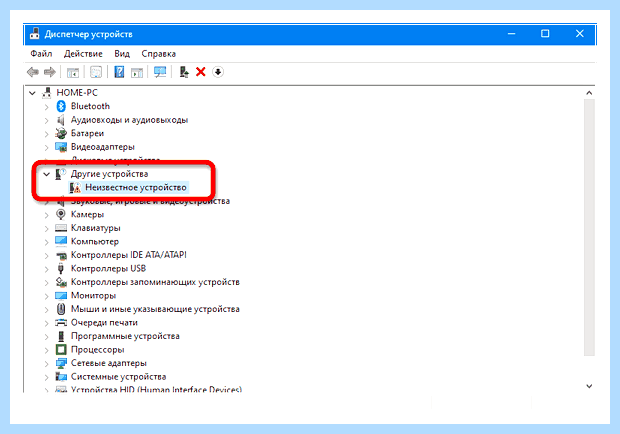Select the Компьютер label
The width and height of the screenshot is (620, 434).
click(95, 242)
